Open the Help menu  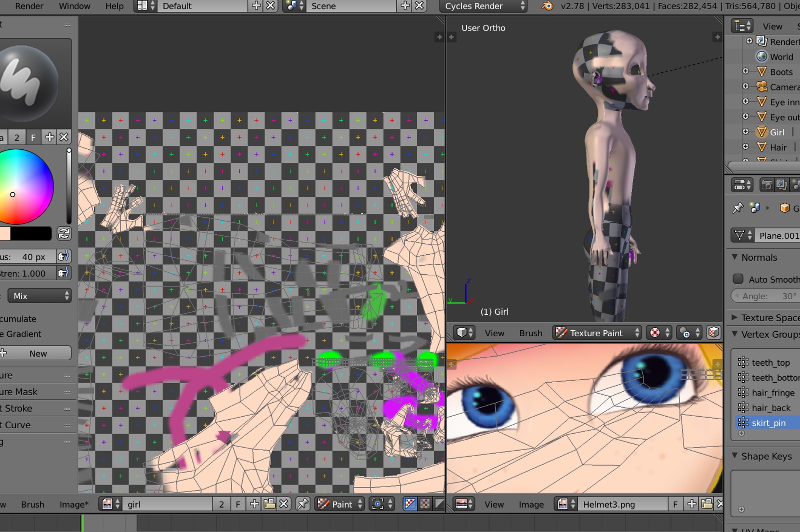click(114, 6)
